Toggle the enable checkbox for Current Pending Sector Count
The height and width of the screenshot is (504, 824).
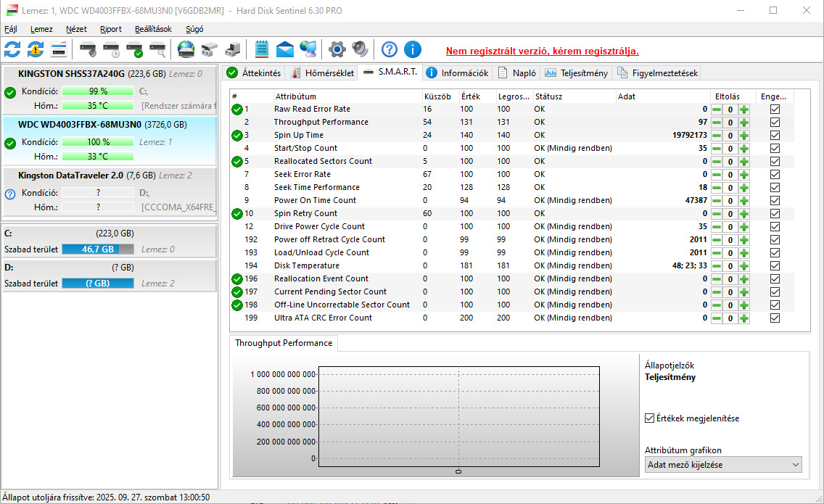tap(775, 292)
